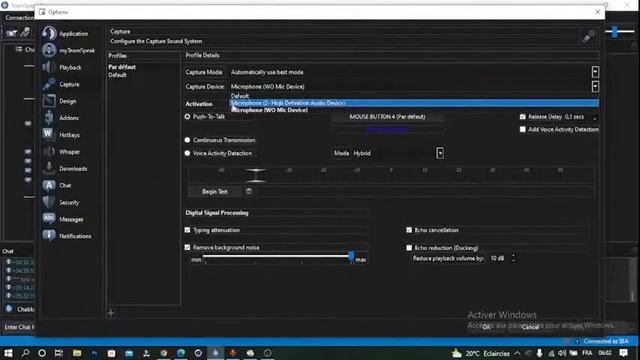Enable Add Voice Activity Detection checkbox
Image resolution: width=640 pixels, height=360 pixels.
523,129
